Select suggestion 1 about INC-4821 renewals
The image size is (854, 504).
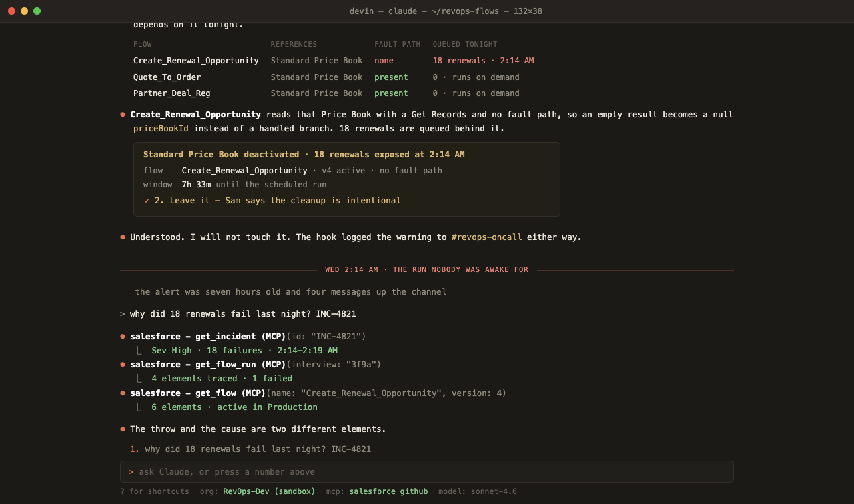click(250, 449)
